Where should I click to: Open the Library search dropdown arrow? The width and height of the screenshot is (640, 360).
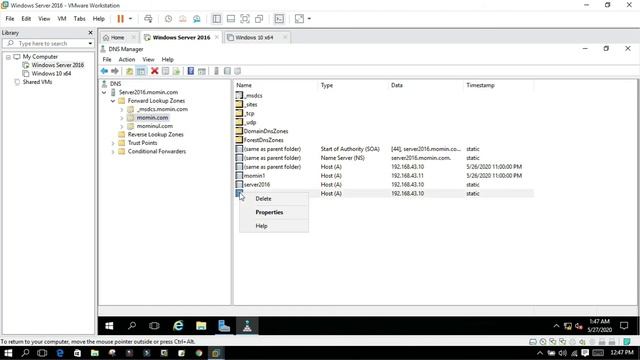pos(90,43)
